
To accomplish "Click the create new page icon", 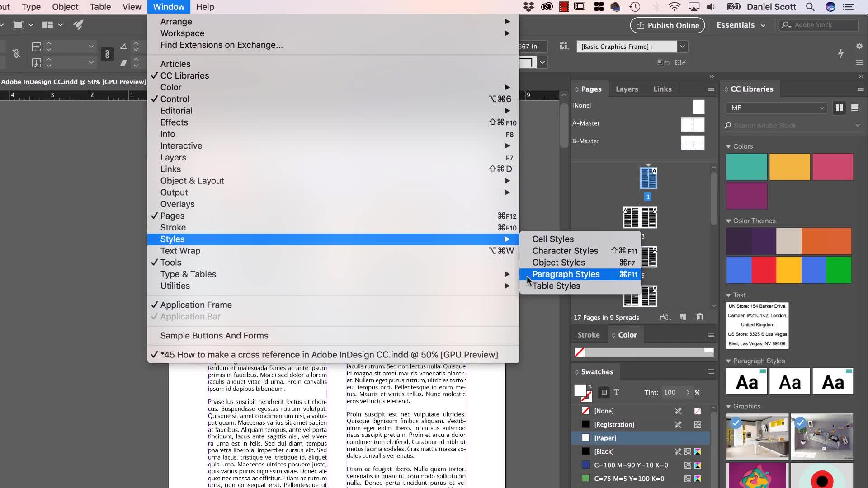I will 683,317.
